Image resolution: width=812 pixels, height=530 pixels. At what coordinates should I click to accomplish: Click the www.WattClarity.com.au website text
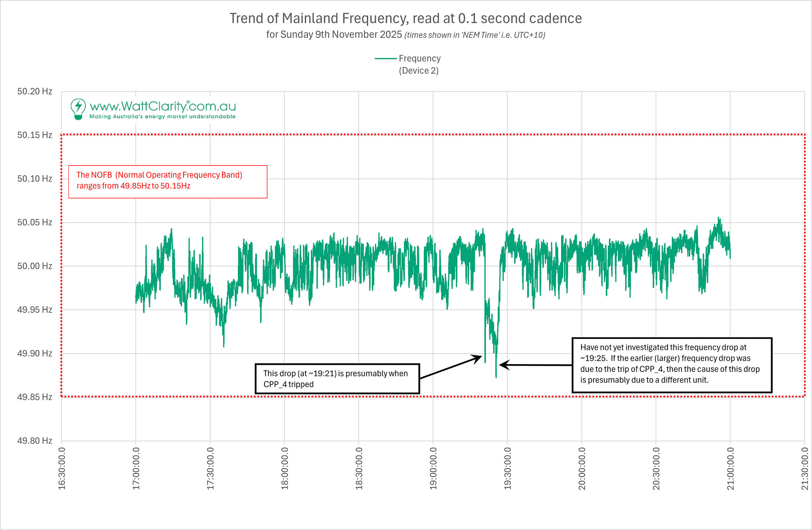pyautogui.click(x=162, y=106)
